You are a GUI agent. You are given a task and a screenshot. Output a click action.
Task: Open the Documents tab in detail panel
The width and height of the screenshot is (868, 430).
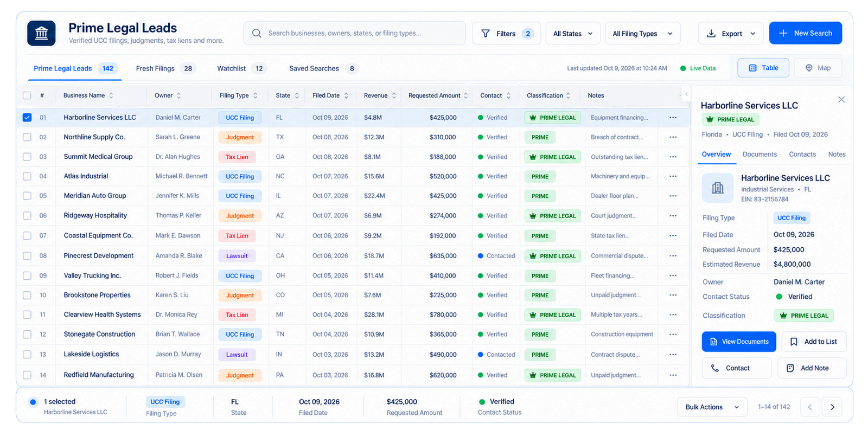(759, 155)
